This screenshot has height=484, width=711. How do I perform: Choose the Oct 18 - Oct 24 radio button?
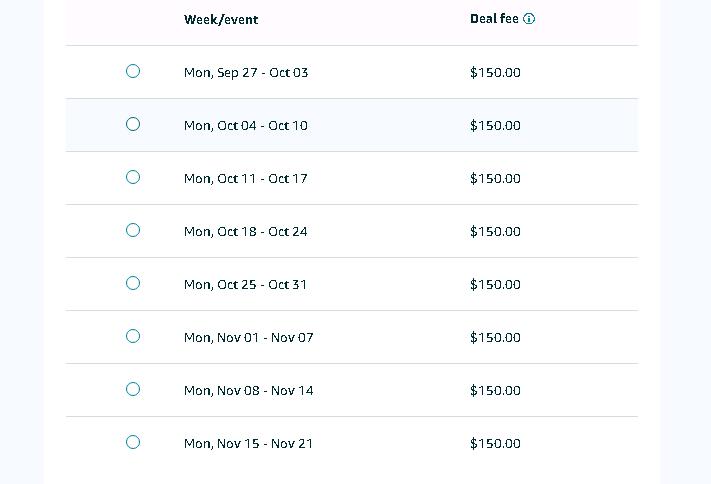[x=133, y=230]
